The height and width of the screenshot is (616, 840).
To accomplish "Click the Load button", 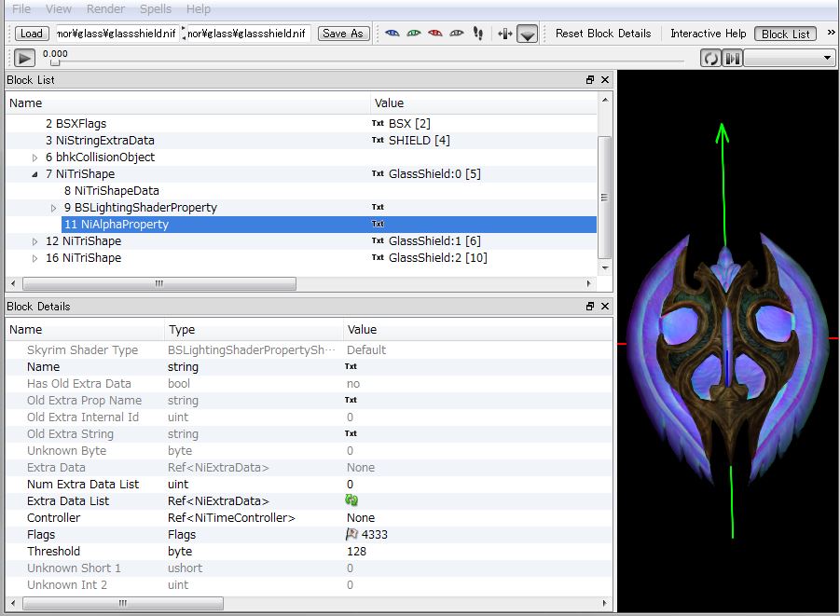I will click(x=31, y=34).
